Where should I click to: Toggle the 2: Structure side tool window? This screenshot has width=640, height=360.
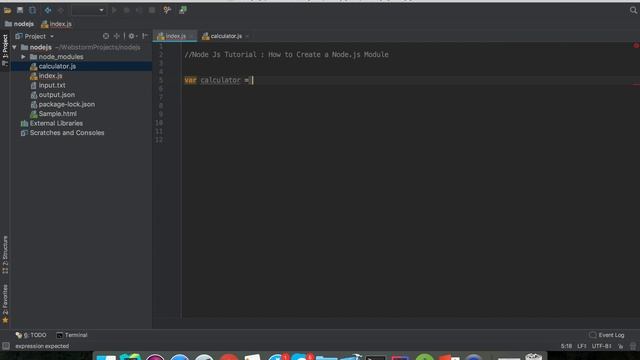click(5, 254)
